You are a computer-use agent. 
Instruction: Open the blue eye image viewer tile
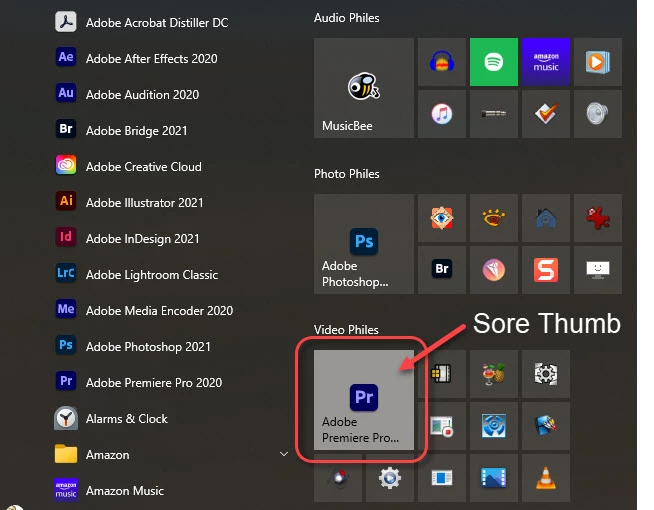(442, 218)
